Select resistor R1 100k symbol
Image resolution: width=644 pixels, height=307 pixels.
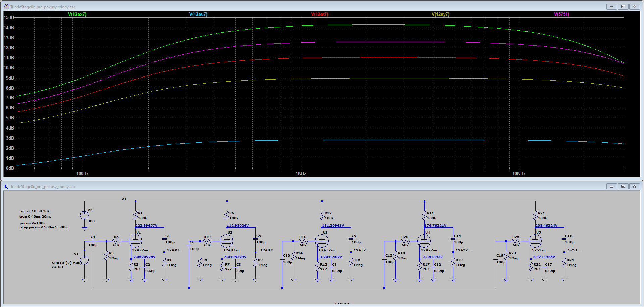point(136,216)
